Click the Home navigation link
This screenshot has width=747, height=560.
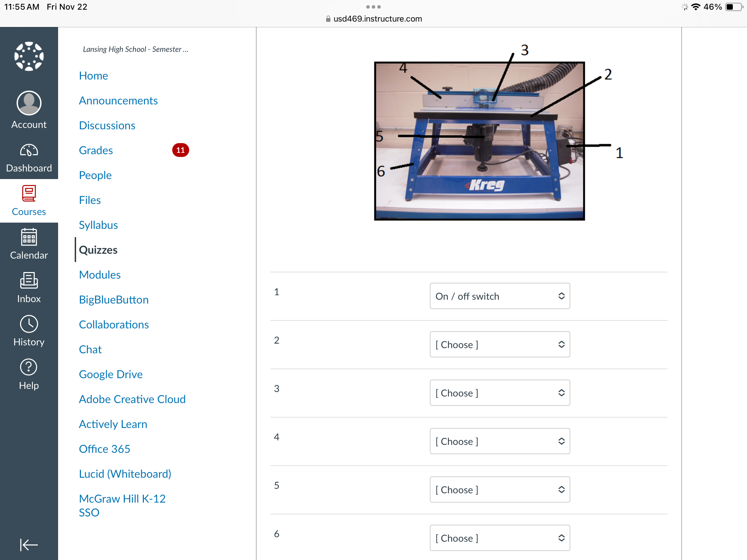coord(93,75)
